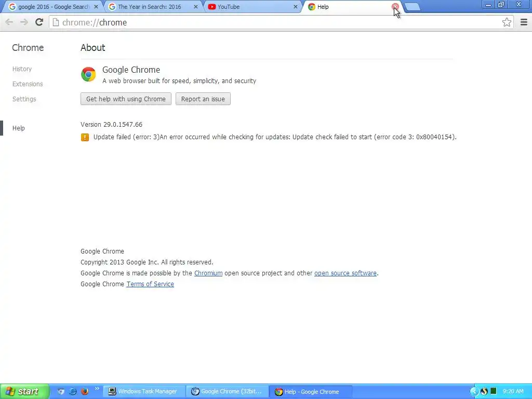Click the Report an issue button
This screenshot has height=399, width=532.
pyautogui.click(x=203, y=99)
